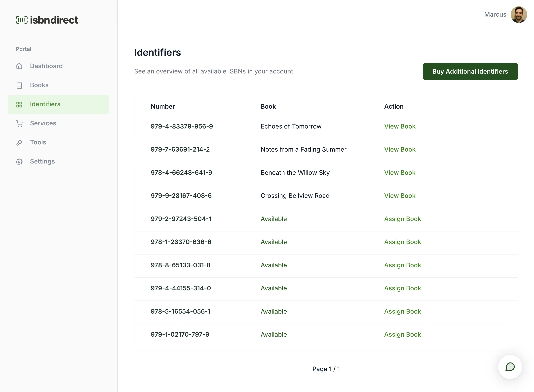Assign Book to ISBN 979-2-97243-504-1

click(x=402, y=219)
